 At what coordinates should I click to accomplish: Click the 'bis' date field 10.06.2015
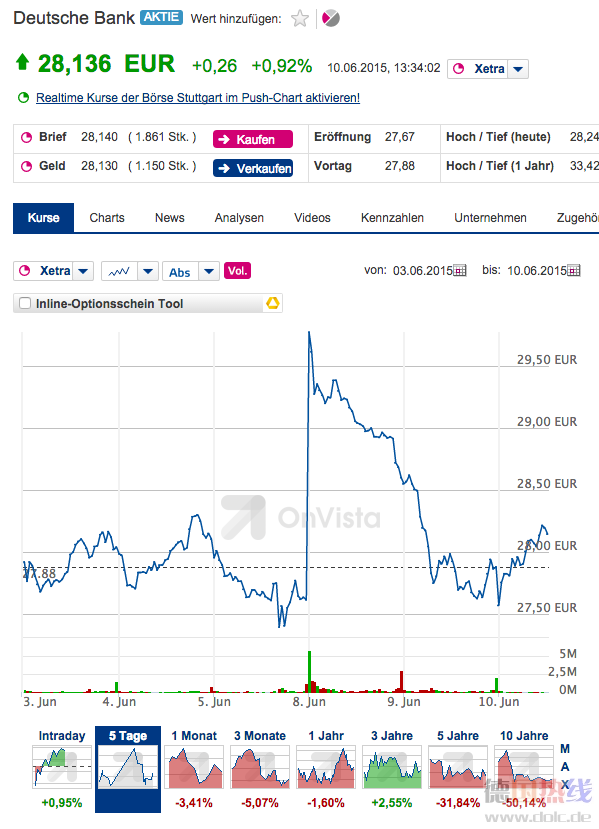[537, 271]
